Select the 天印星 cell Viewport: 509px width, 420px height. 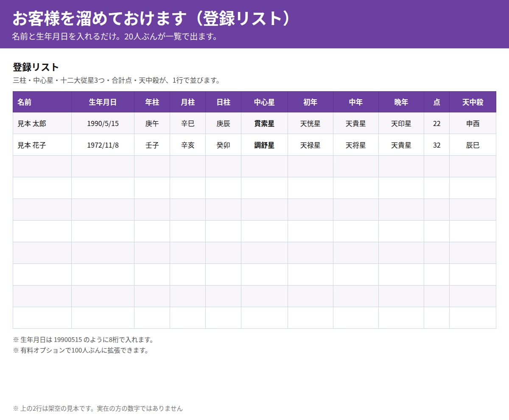pyautogui.click(x=401, y=123)
